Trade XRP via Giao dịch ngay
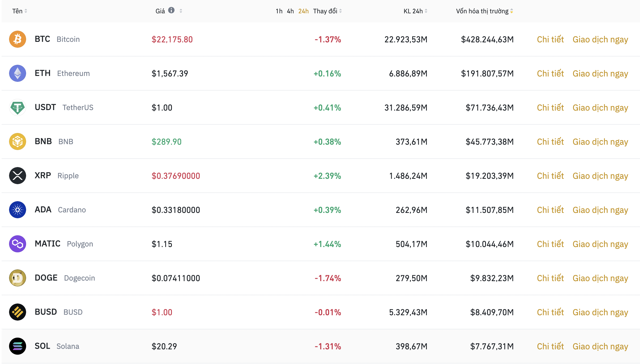 click(600, 176)
